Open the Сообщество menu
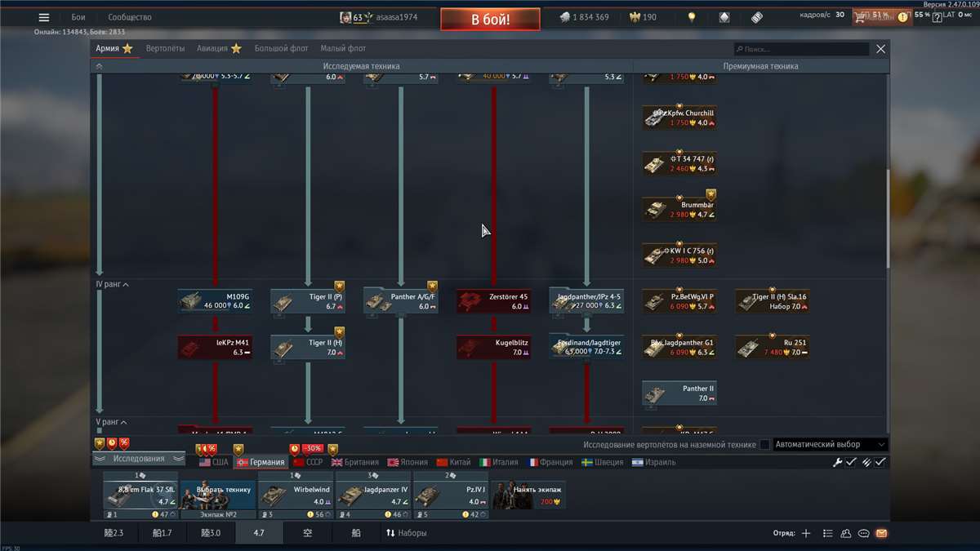Image resolution: width=980 pixels, height=551 pixels. tap(130, 17)
